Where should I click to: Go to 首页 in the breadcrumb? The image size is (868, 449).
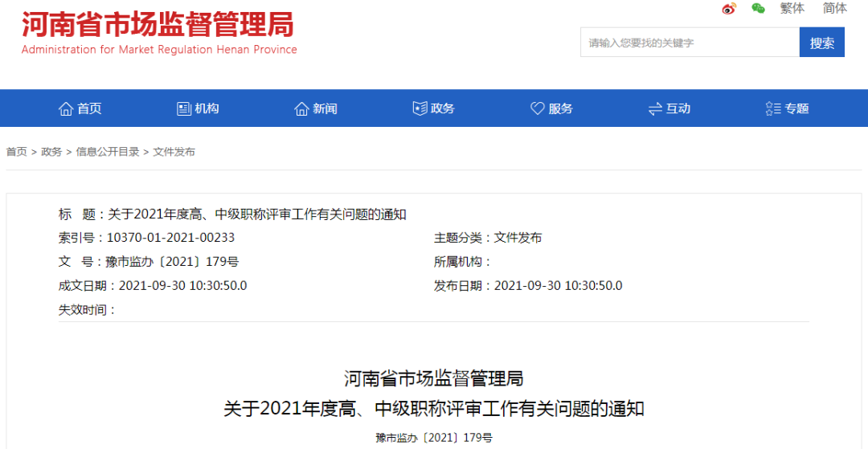(x=17, y=152)
